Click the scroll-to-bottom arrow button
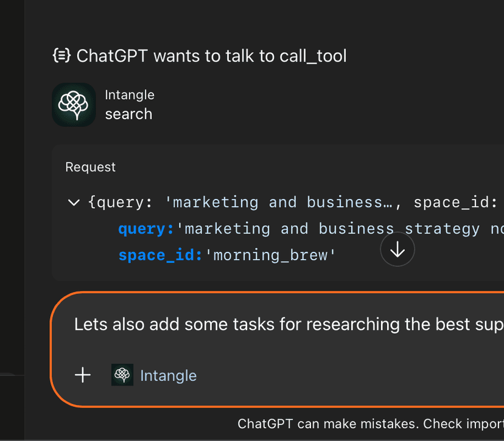Image resolution: width=504 pixels, height=441 pixels. point(397,249)
